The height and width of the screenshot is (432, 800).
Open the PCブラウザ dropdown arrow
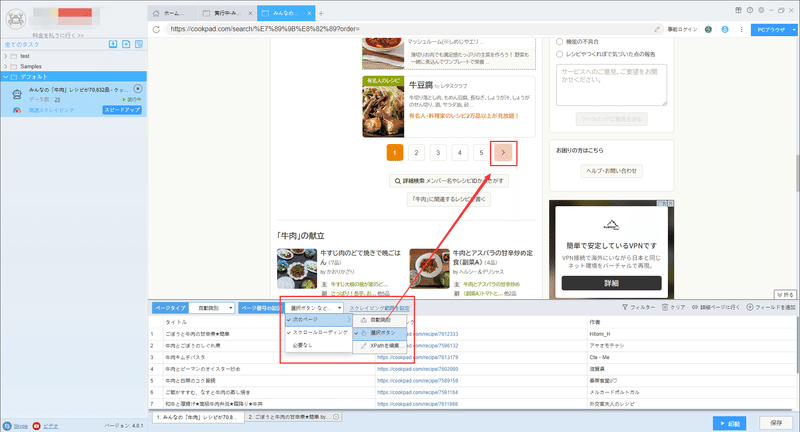coord(794,30)
